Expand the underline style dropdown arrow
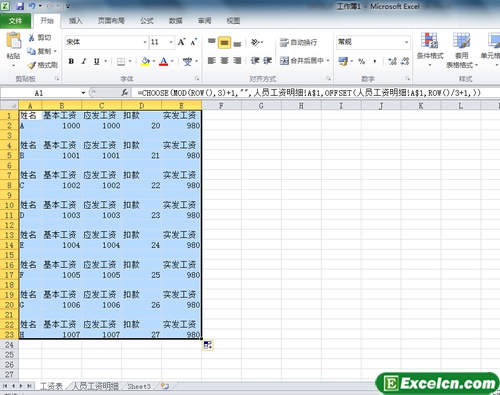The height and width of the screenshot is (395, 500). point(105,61)
